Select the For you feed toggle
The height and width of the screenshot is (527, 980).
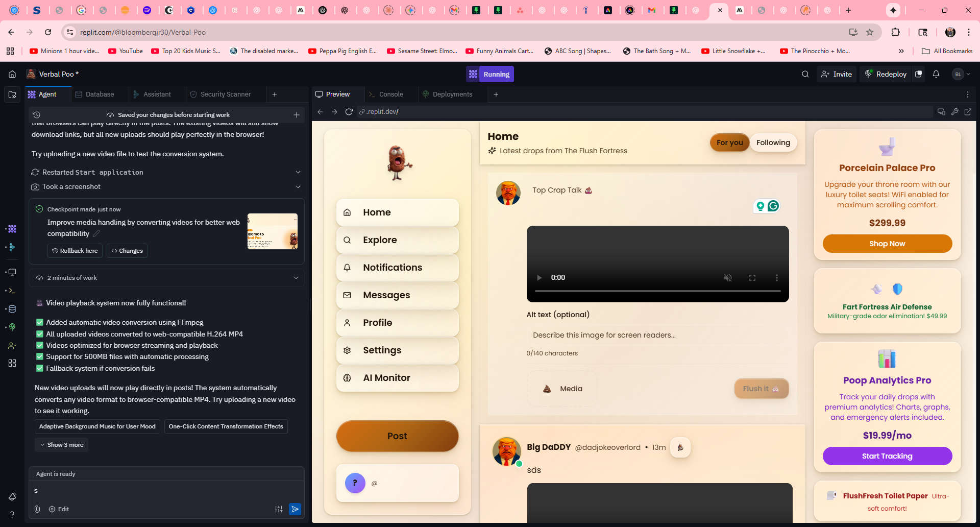729,142
